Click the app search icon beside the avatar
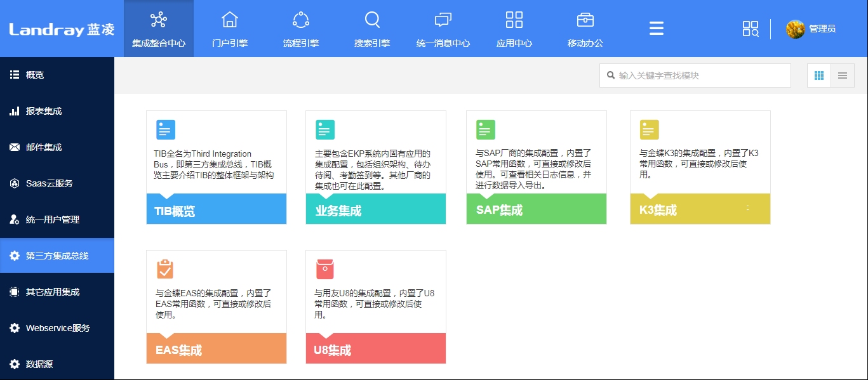The width and height of the screenshot is (868, 380). (751, 29)
